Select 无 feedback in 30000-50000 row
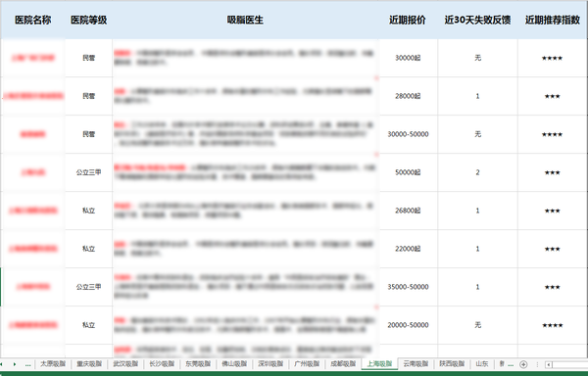Screen dimensions: 588x376 [477, 134]
